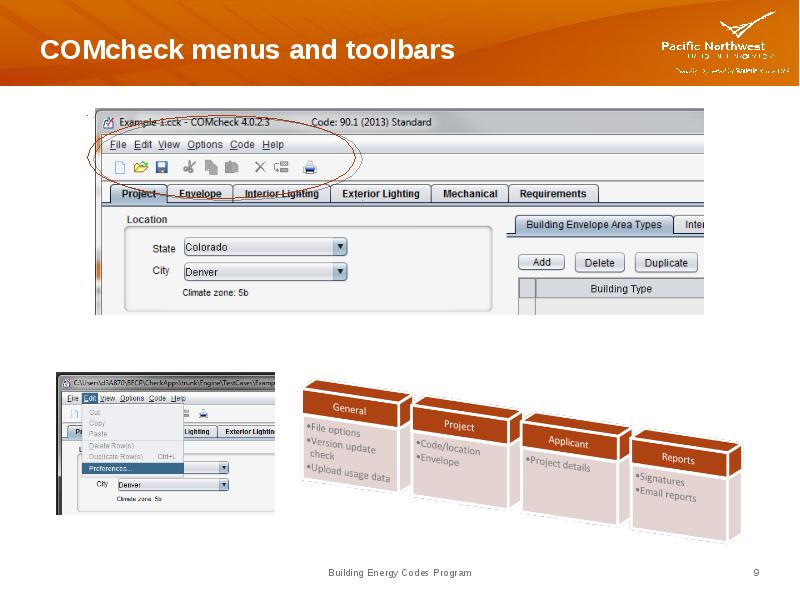
Task: Switch to the Envelope tab
Action: (x=200, y=194)
